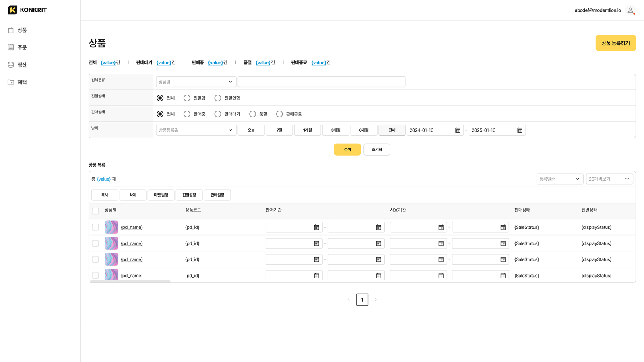Open first row 사용기간 start calendar icon
This screenshot has width=644, height=362.
pos(441,227)
